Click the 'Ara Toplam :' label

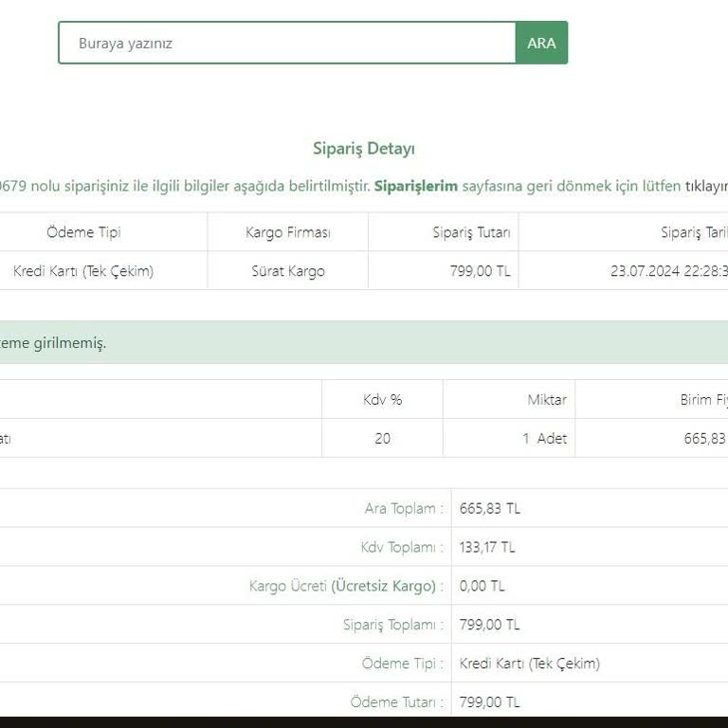(x=404, y=508)
